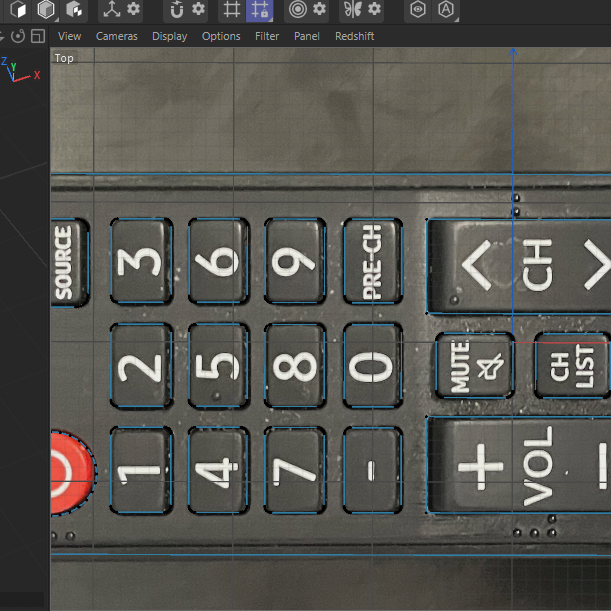Toggle snapping with the magnet icon
Viewport: 611px width, 611px height.
pos(177,9)
